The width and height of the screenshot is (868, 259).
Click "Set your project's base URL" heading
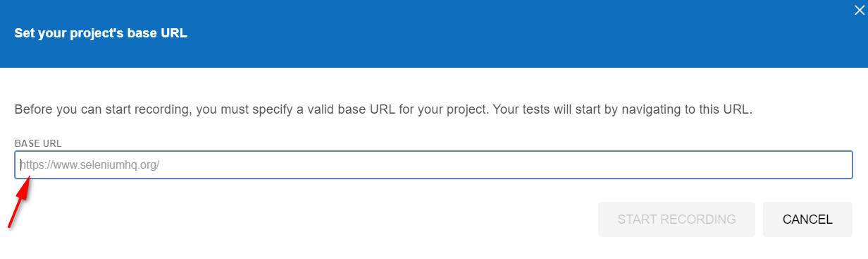101,33
